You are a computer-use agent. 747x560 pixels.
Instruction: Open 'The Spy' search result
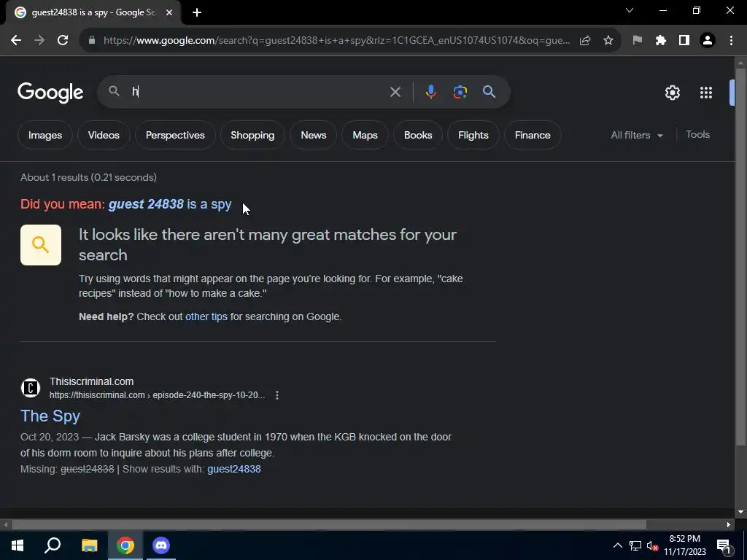coord(50,416)
